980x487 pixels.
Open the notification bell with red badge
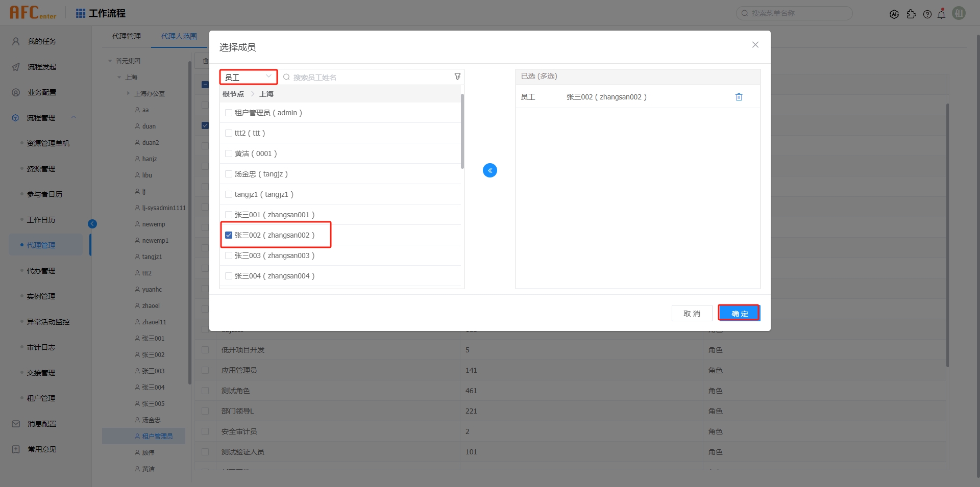point(942,14)
